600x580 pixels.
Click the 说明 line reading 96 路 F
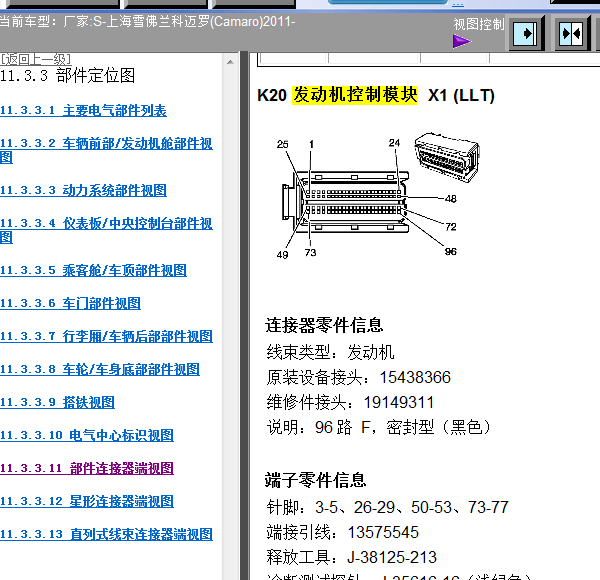[379, 427]
